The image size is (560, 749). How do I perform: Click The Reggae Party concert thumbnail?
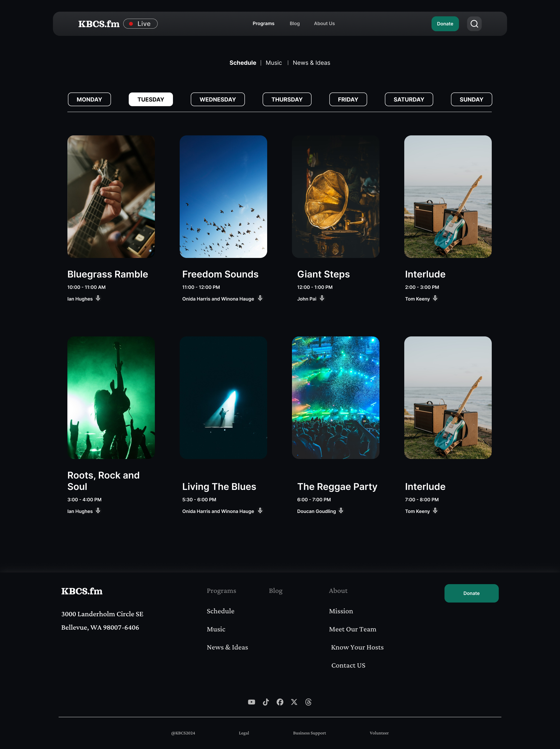click(335, 397)
